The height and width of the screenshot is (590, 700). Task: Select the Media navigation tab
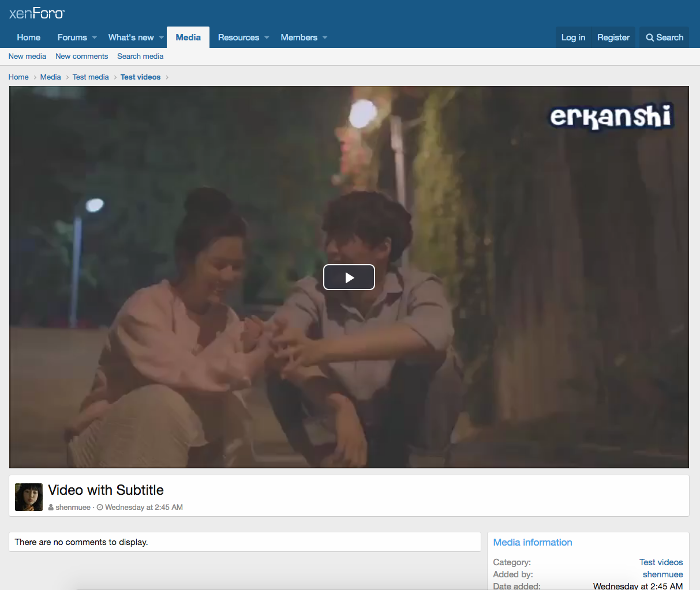point(188,37)
